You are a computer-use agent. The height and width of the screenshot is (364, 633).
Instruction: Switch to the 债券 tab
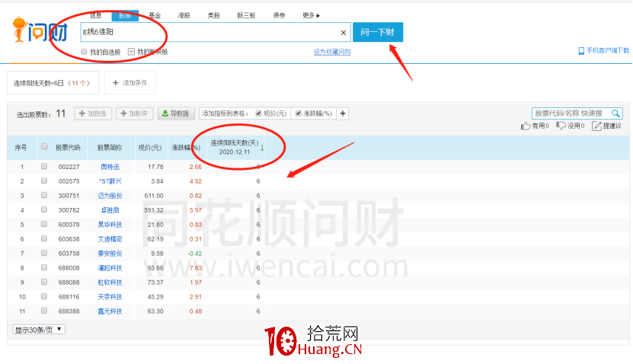279,15
